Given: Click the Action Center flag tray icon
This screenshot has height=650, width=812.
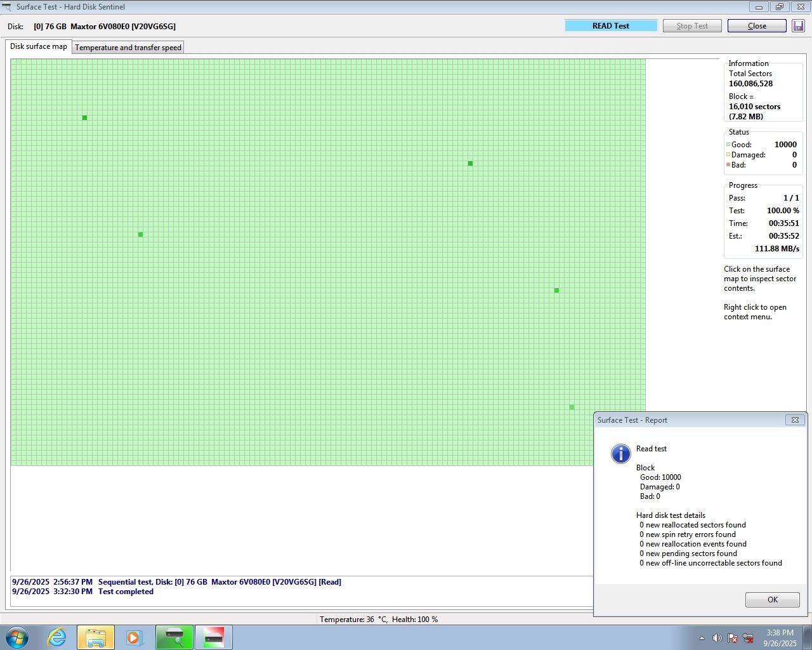Looking at the screenshot, I should [x=733, y=638].
